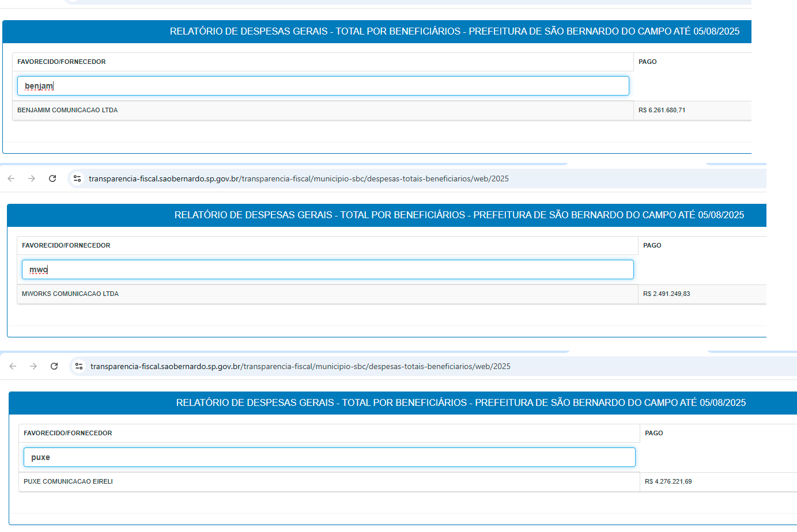The image size is (797, 532).
Task: Click the forward arrow above the MWORKS report
Action: [32, 178]
